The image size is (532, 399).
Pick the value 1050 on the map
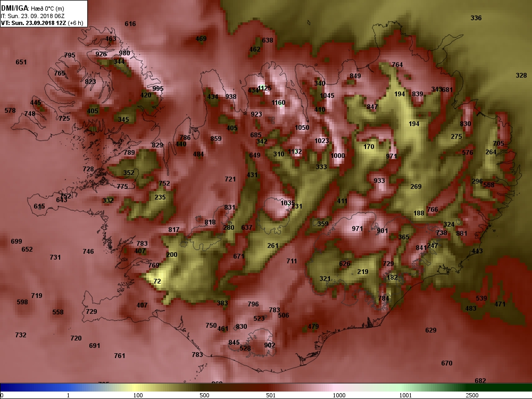pos(302,127)
